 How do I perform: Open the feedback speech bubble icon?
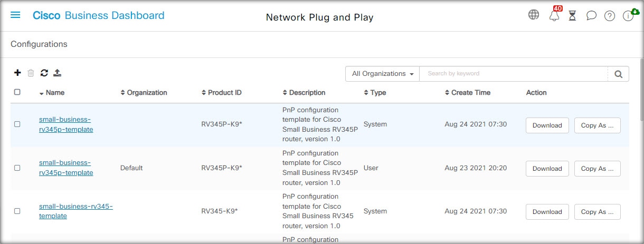click(x=591, y=16)
